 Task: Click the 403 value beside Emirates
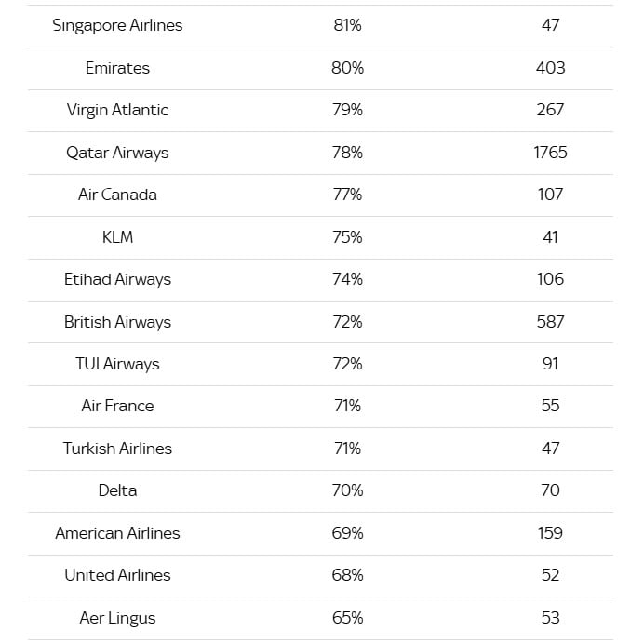click(x=550, y=68)
